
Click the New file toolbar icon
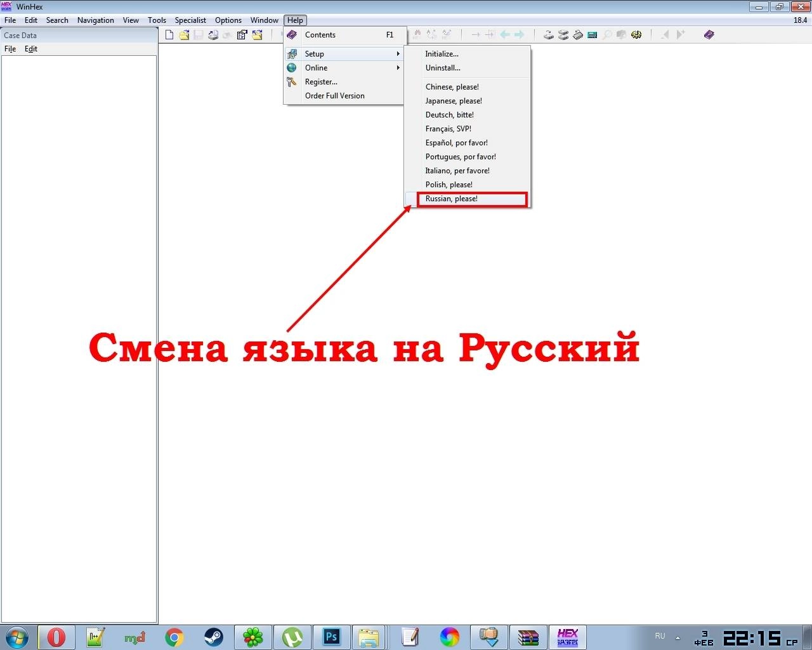tap(169, 35)
